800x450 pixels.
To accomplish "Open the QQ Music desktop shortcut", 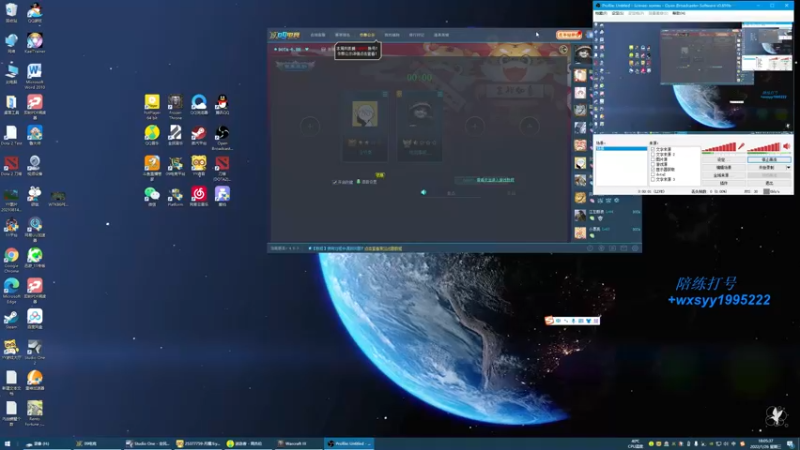I will pyautogui.click(x=152, y=136).
